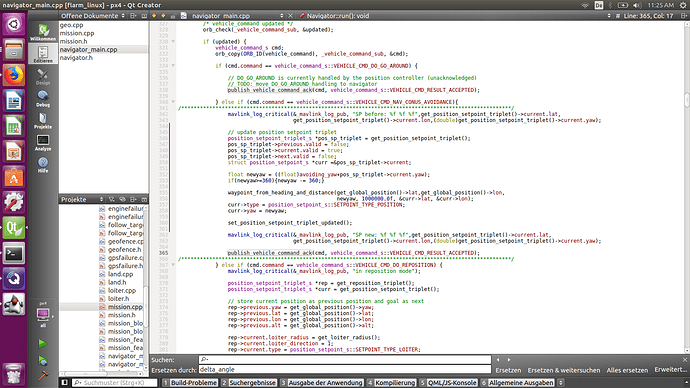This screenshot has height=388, width=690.
Task: Click the Suchmuster locator field
Action: (115, 383)
